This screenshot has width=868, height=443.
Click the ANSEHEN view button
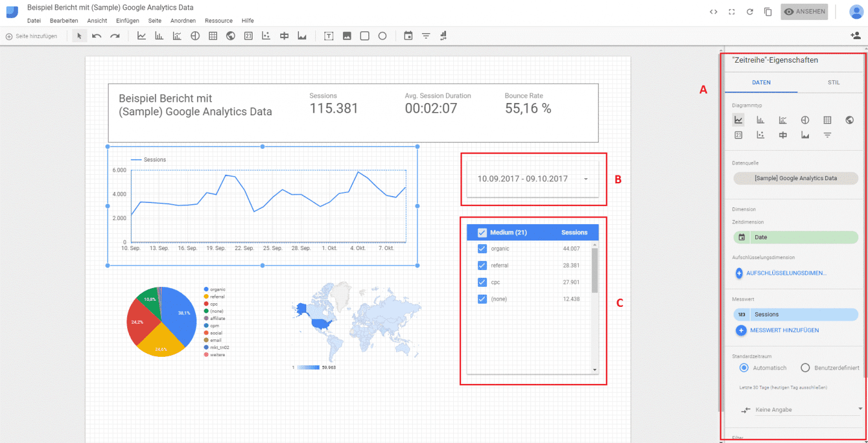pos(804,11)
